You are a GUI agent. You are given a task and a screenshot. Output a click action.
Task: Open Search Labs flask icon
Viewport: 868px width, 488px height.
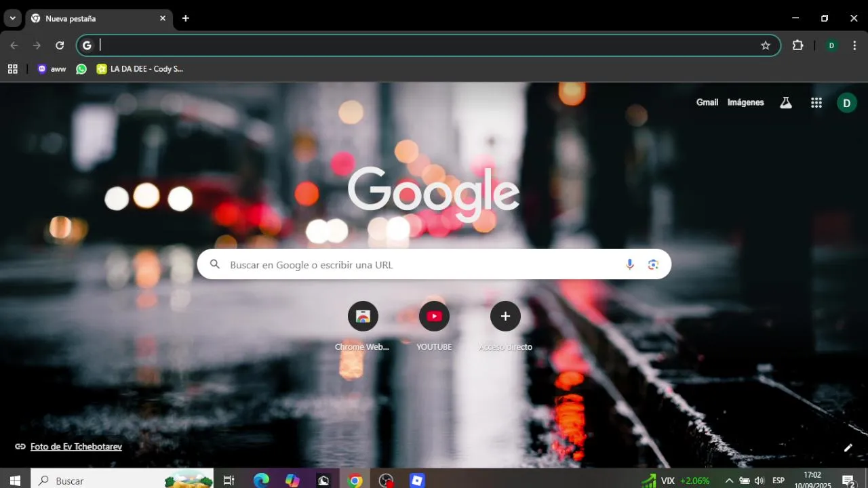tap(786, 103)
